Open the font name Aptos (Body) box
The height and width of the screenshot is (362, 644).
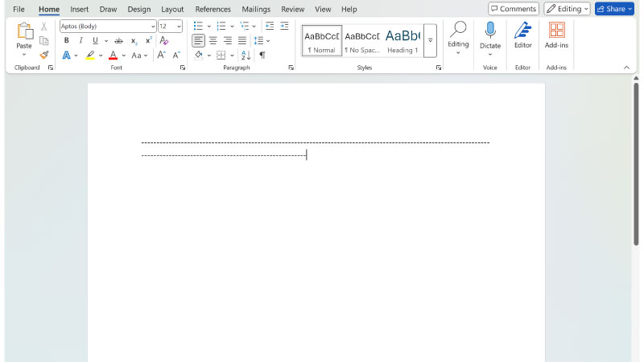tap(108, 27)
